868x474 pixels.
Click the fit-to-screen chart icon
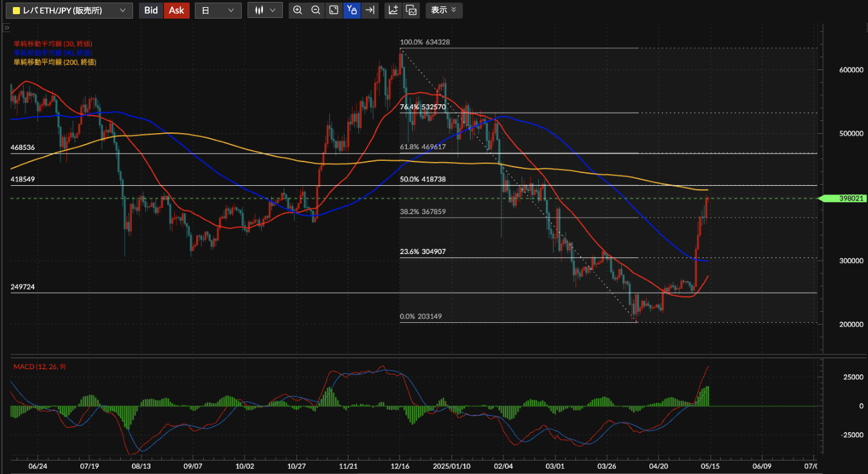[x=334, y=10]
